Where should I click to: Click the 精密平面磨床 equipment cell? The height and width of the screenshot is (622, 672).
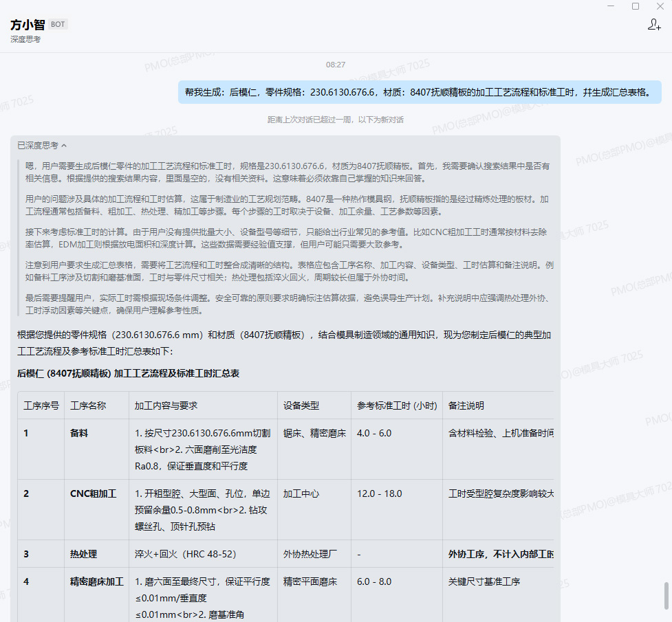[310, 581]
